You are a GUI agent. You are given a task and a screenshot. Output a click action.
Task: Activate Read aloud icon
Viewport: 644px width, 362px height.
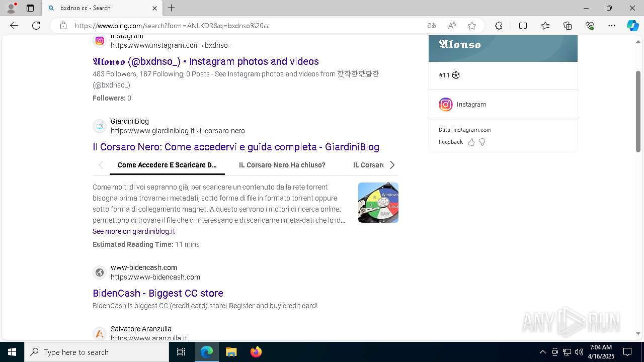(452, 26)
